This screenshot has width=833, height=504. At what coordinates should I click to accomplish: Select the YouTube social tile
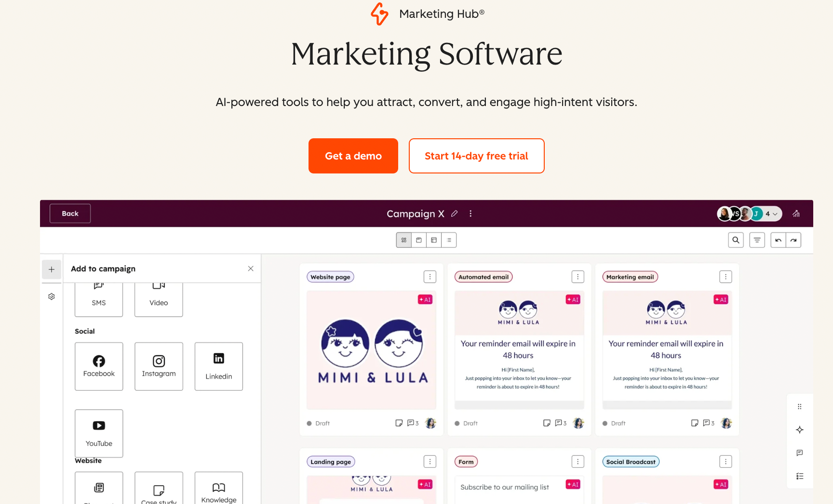99,433
